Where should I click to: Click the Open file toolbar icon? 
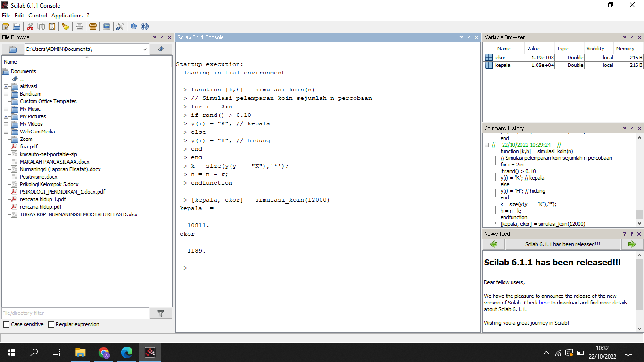click(17, 26)
